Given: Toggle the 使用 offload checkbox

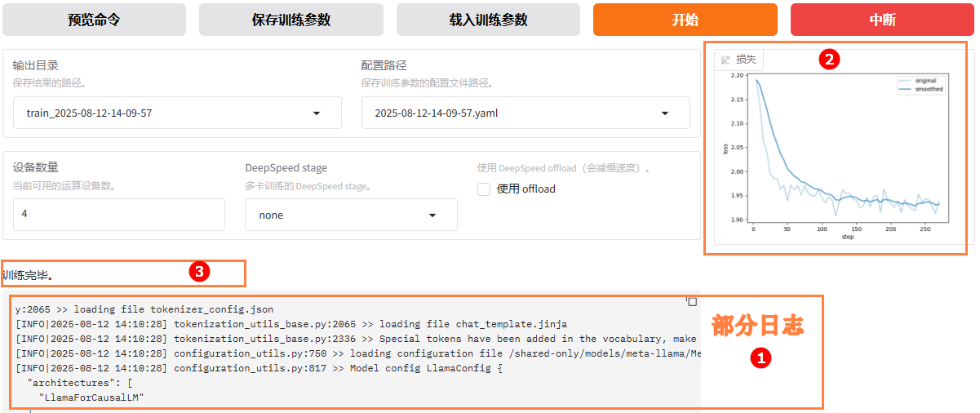Looking at the screenshot, I should coord(484,189).
